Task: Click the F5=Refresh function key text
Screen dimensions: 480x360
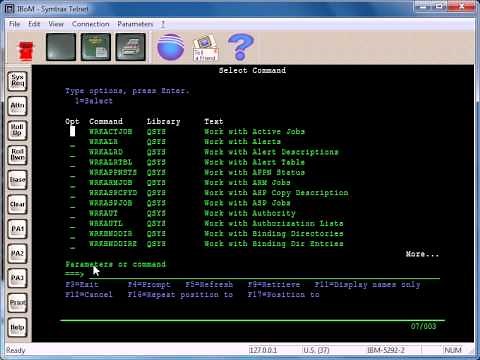Action: click(x=209, y=285)
